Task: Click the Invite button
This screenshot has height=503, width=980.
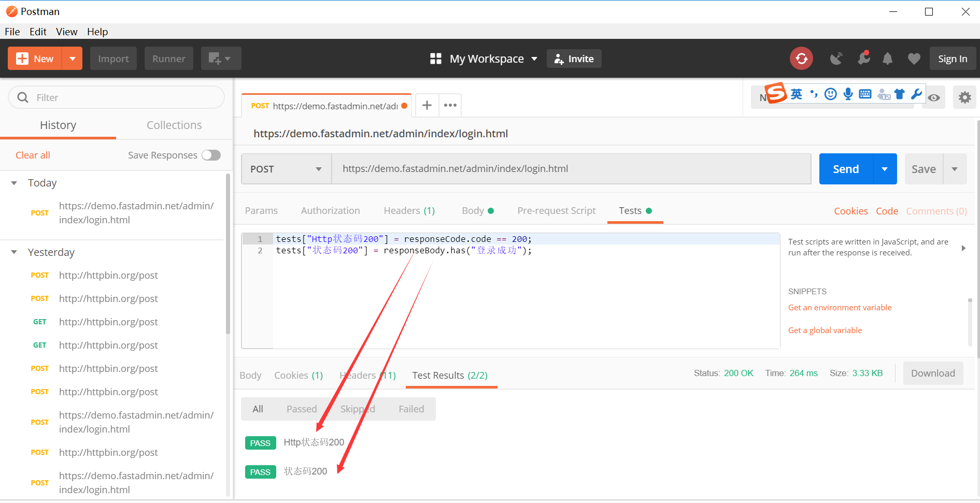Action: (x=574, y=59)
